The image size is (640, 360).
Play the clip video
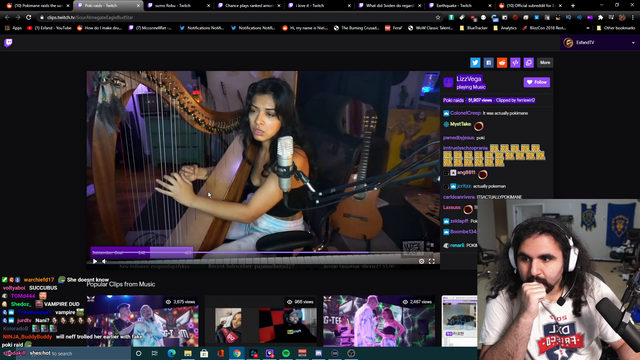(95, 261)
